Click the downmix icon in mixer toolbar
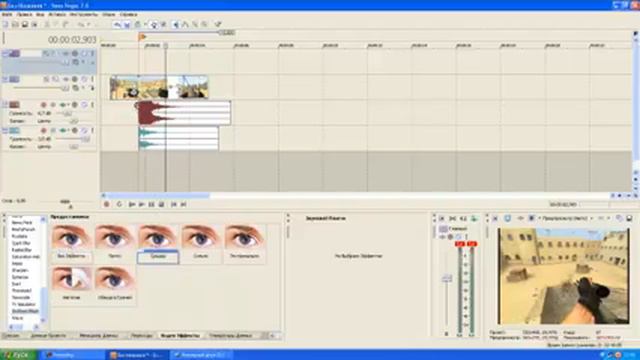The image size is (640, 360). 453,219
